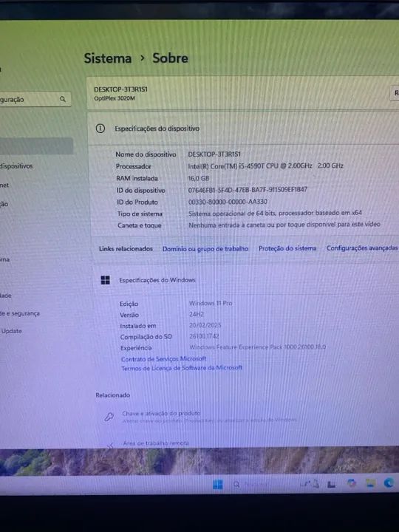Viewport: 399px width, 532px height.
Task: Launch Microsoft Edge from the taskbar
Action: click(389, 482)
